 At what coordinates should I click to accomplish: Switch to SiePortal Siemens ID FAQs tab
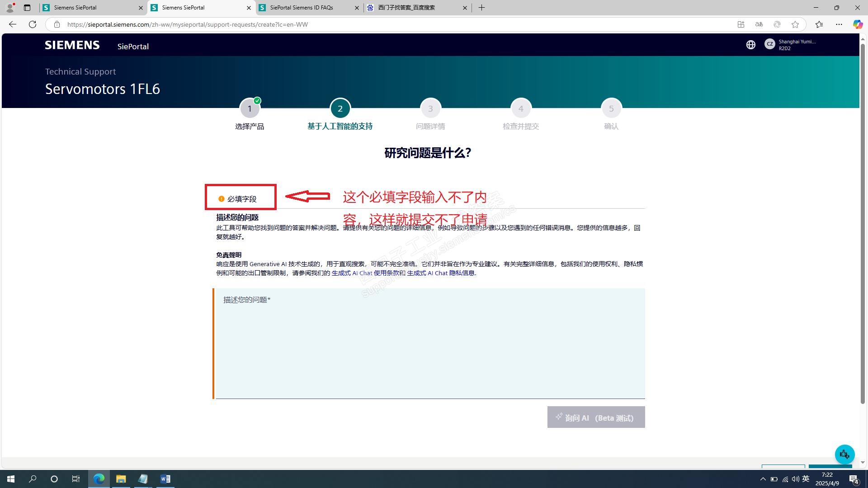click(302, 8)
